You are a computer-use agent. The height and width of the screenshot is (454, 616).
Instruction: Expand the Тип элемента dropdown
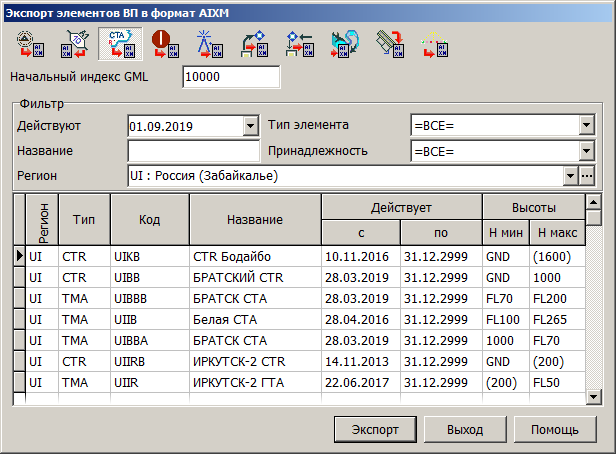tap(587, 126)
